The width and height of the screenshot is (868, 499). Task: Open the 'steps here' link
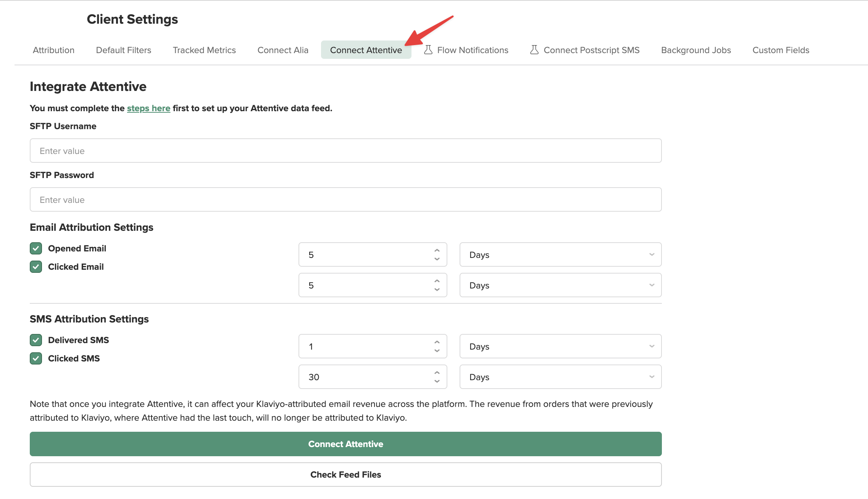[148, 108]
